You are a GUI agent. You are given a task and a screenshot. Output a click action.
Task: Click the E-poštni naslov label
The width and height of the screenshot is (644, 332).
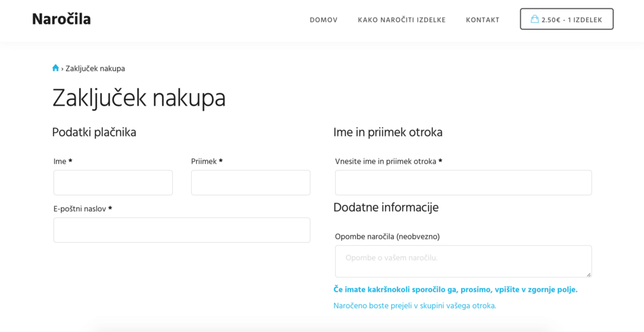pos(80,209)
